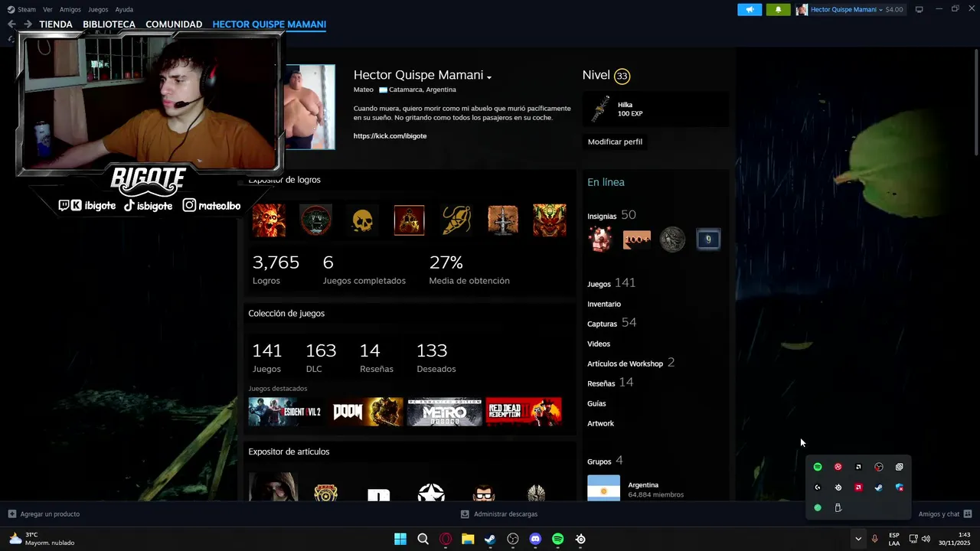The height and width of the screenshot is (551, 980).
Task: Switch to the TIENDA tab
Action: click(x=56, y=24)
